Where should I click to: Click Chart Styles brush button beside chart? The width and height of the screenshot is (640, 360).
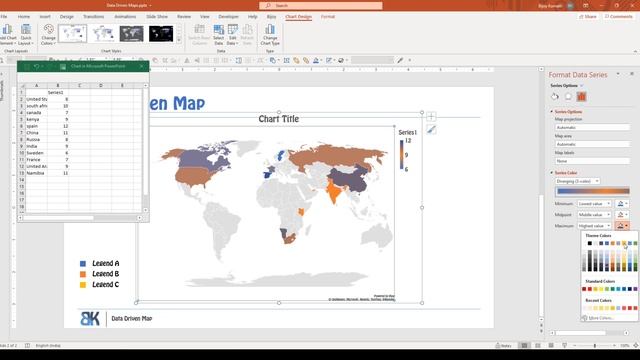pos(431,130)
